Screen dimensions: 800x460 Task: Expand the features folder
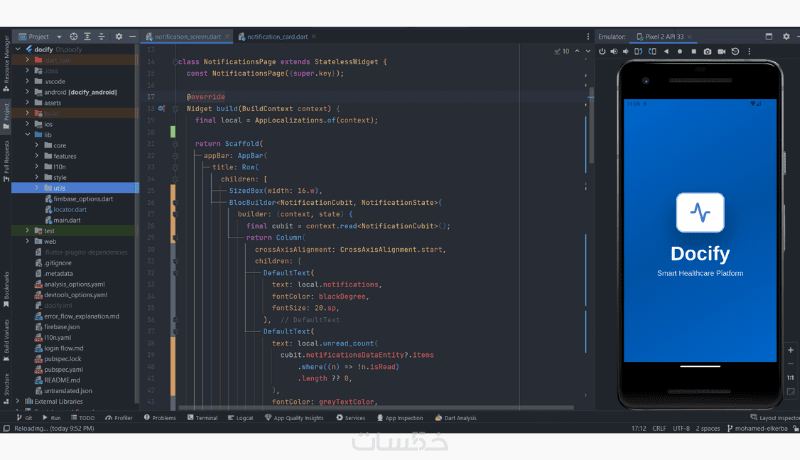37,156
